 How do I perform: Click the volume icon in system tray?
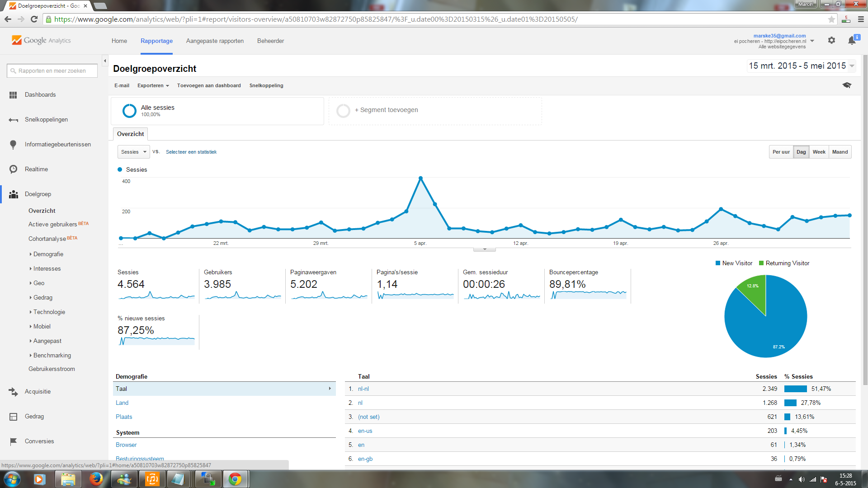(x=802, y=479)
